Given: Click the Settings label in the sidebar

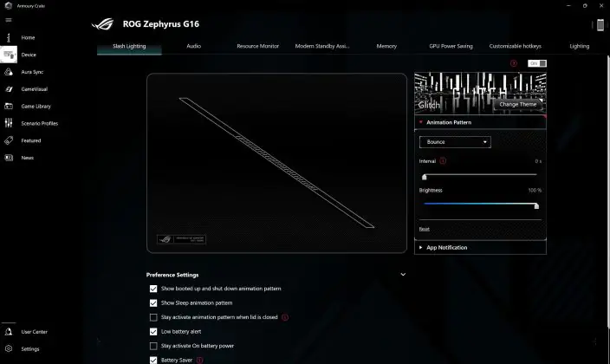Looking at the screenshot, I should pyautogui.click(x=30, y=348).
